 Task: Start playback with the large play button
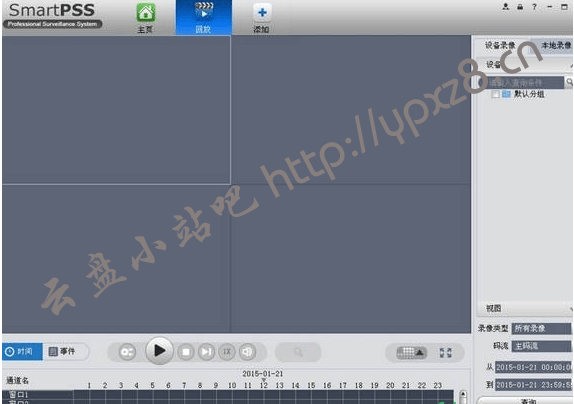[159, 351]
